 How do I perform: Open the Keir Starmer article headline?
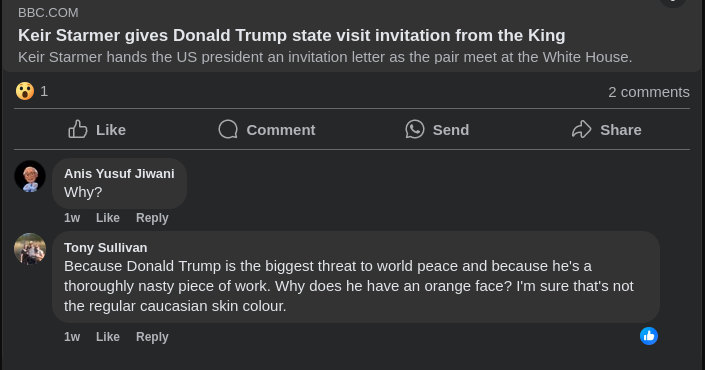click(x=291, y=35)
